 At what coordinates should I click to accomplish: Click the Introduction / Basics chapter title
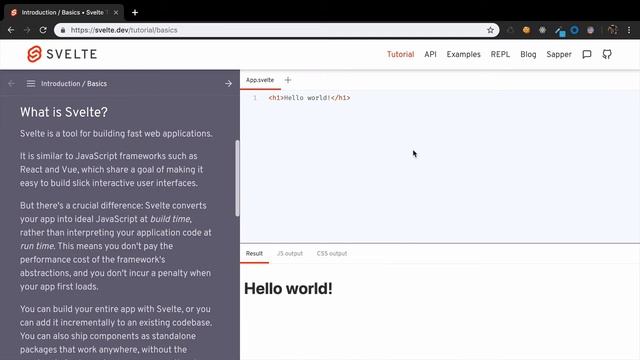pyautogui.click(x=74, y=84)
